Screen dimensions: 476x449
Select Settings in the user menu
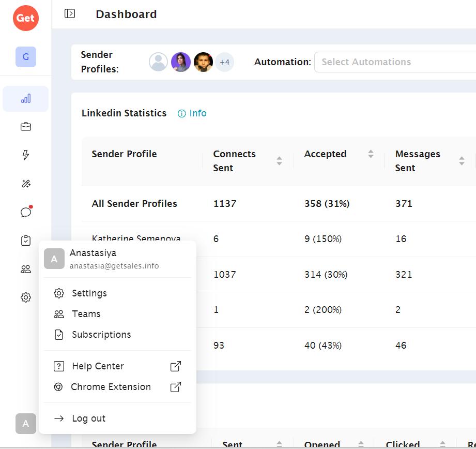(89, 293)
